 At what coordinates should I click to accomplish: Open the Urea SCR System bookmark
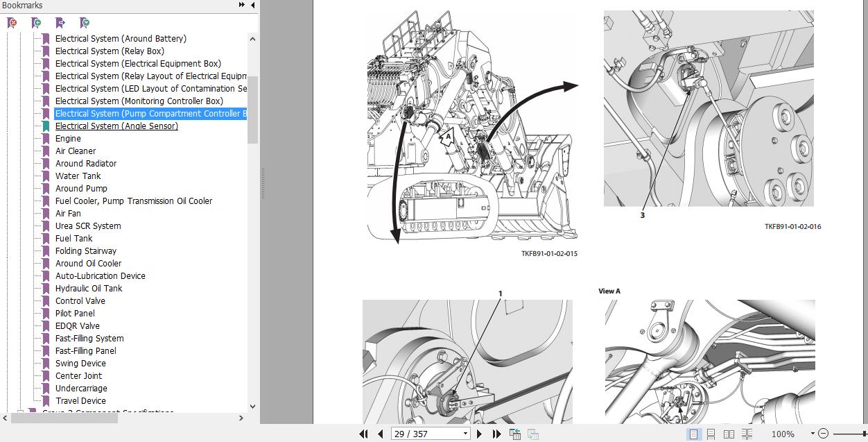point(88,226)
